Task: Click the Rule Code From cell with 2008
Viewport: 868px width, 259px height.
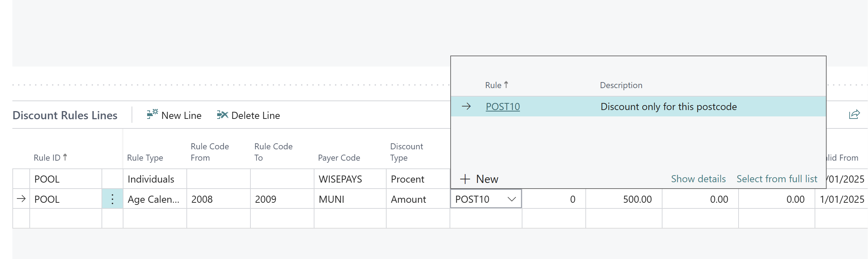Action: 202,200
